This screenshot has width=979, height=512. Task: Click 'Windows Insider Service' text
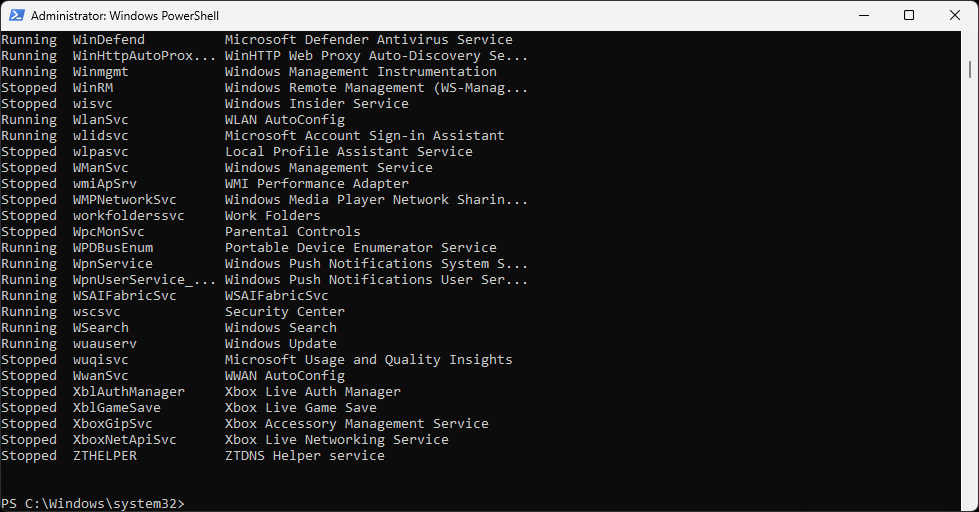pyautogui.click(x=316, y=104)
